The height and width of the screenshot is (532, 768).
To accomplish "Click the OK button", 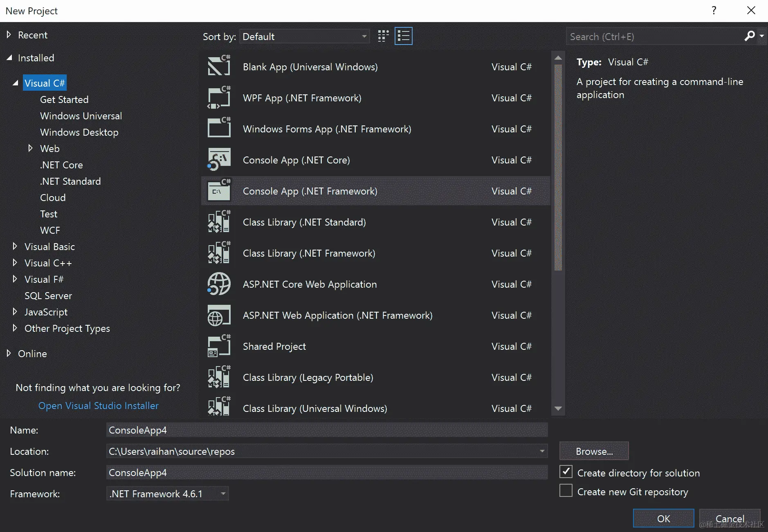I will pyautogui.click(x=663, y=519).
